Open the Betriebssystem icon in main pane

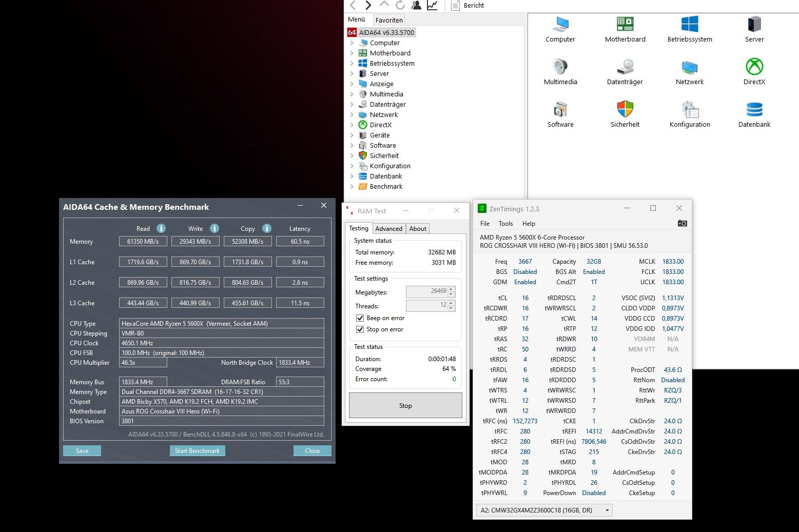pos(690,24)
